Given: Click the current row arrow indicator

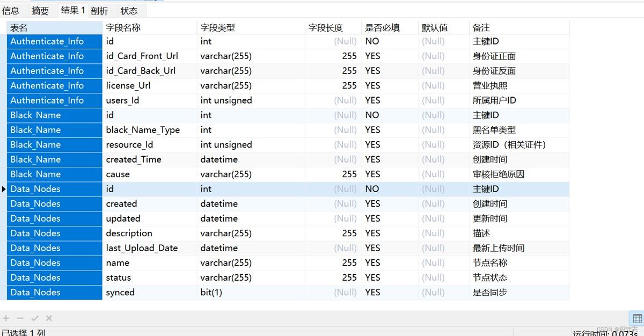Looking at the screenshot, I should point(4,189).
